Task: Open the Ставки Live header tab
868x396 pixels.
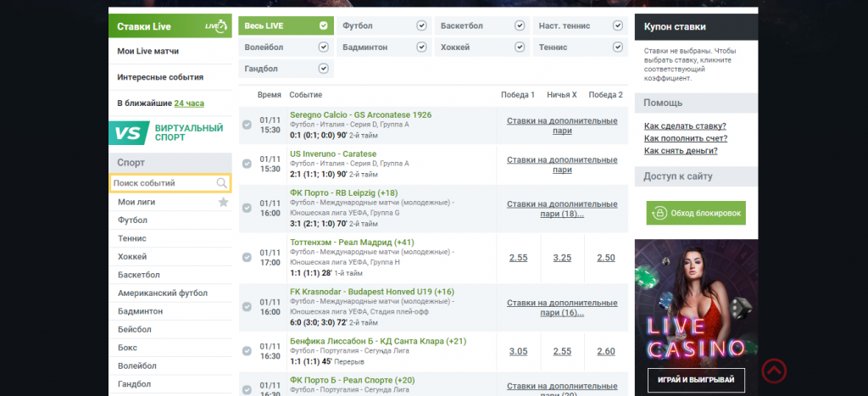Action: [x=170, y=26]
